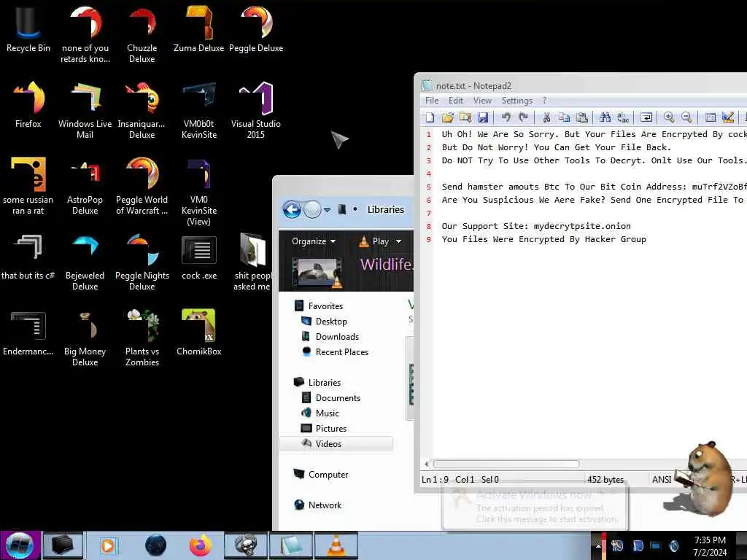747x560 pixels.
Task: Click Windows Media Player taskbar icon
Action: pos(108,545)
